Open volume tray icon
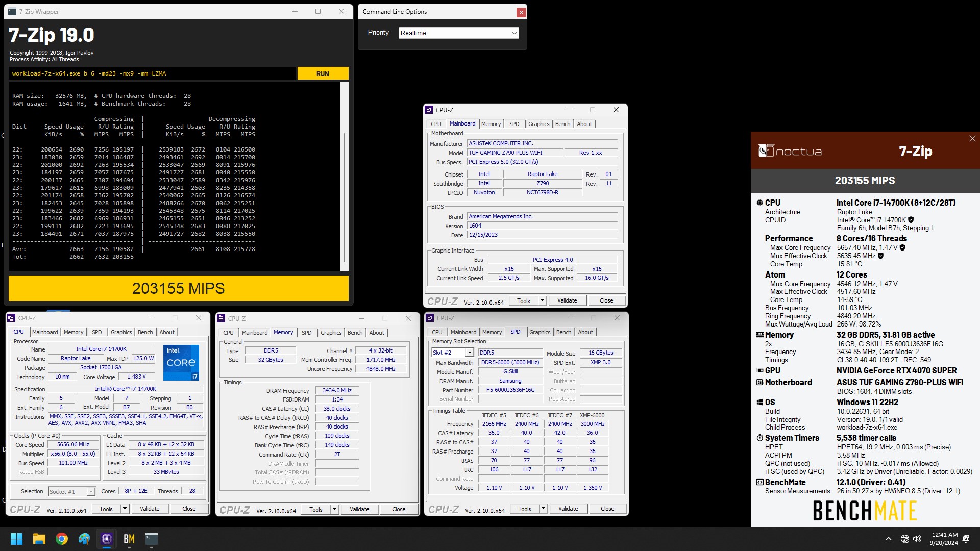This screenshot has width=980, height=551. pyautogui.click(x=917, y=539)
